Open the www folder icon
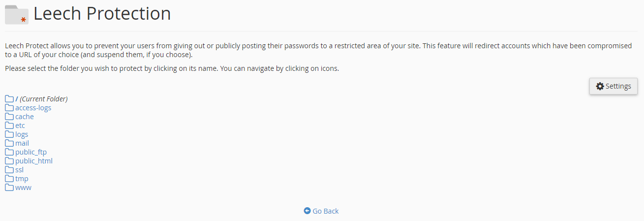 pyautogui.click(x=9, y=188)
